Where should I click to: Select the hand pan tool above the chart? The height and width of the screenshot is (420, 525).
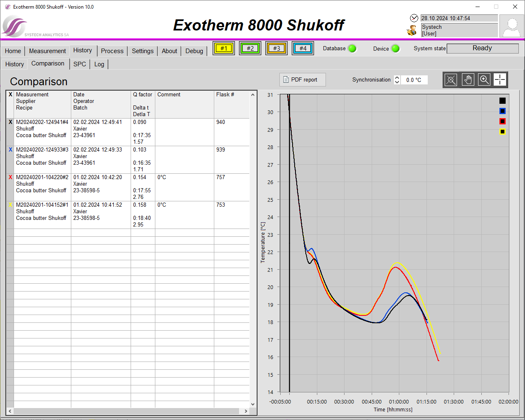coord(468,80)
